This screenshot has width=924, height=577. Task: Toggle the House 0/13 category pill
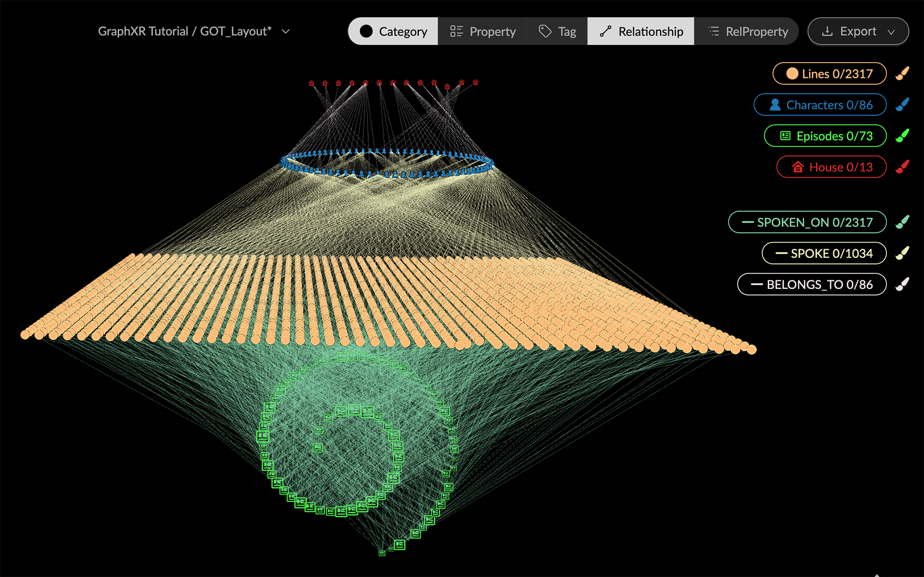pos(831,167)
